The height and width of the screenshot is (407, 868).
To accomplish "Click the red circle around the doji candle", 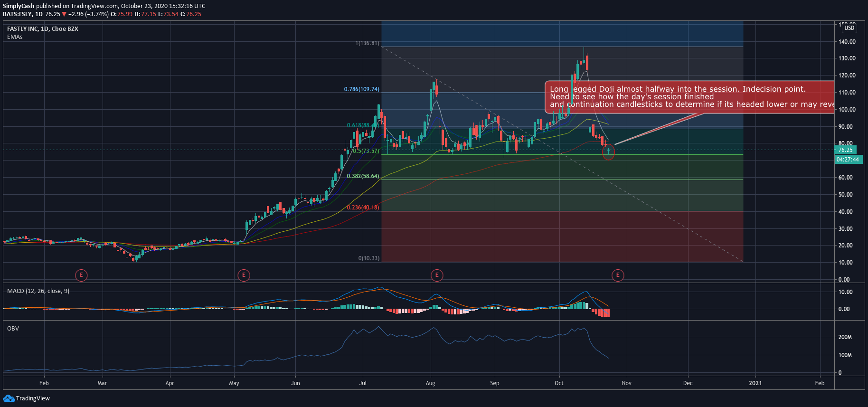I will (x=608, y=152).
